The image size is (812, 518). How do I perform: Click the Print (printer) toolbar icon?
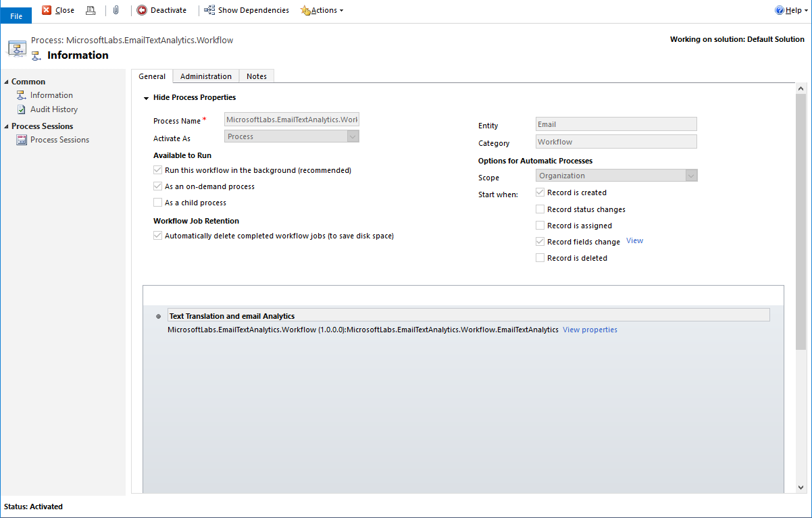pyautogui.click(x=91, y=10)
